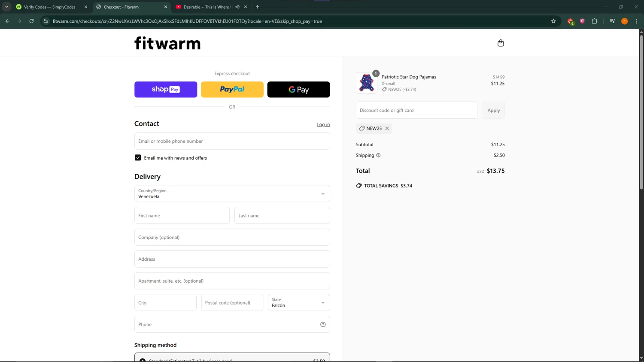Click the total amount $13.75
This screenshot has width=644, height=362.
coord(495,171)
